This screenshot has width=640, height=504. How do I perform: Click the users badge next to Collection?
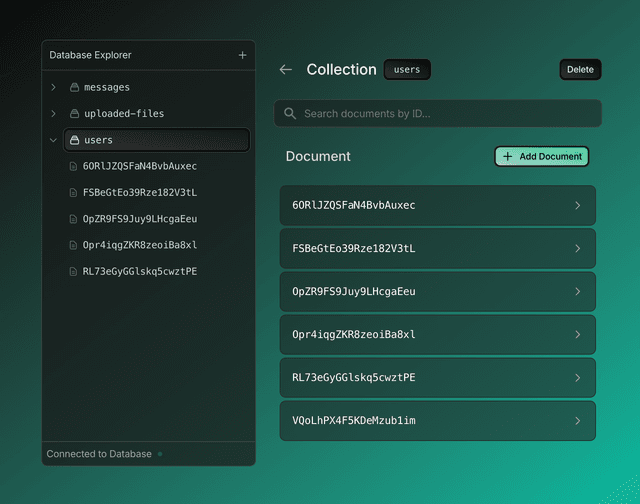407,70
